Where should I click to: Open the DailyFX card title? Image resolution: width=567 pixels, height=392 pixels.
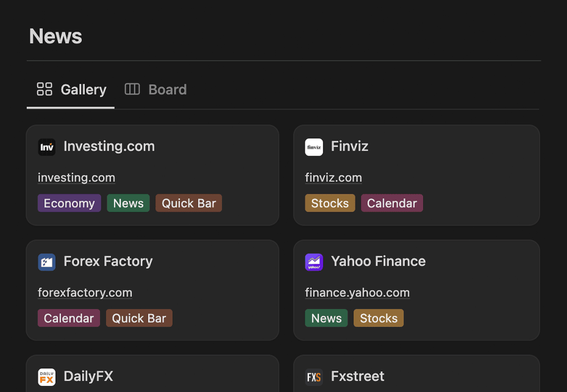click(88, 376)
